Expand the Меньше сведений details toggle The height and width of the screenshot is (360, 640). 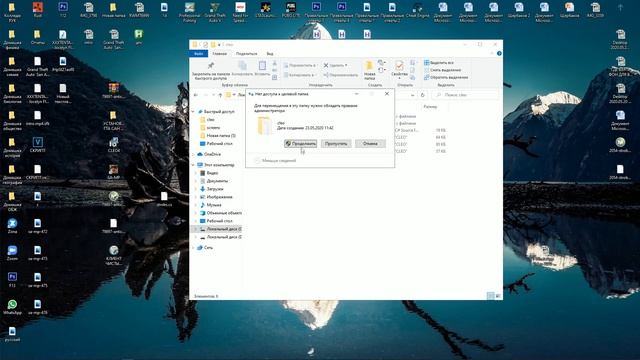pos(275,161)
